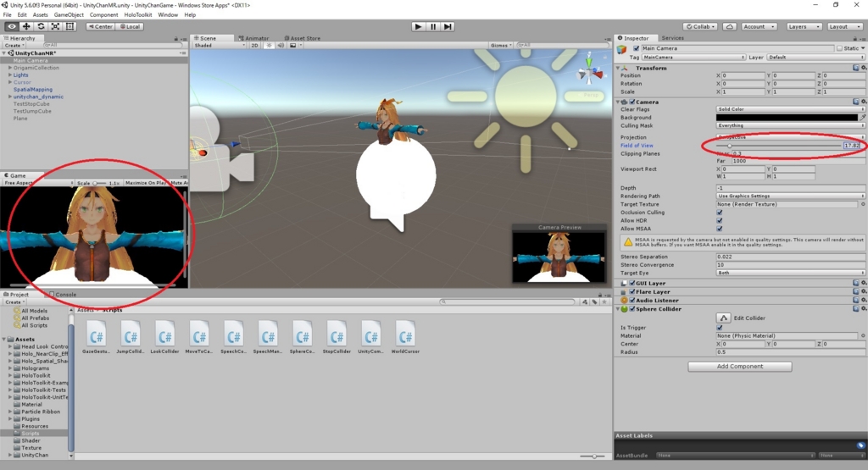The width and height of the screenshot is (868, 470).
Task: Pick background color with eyedropper
Action: pos(862,117)
